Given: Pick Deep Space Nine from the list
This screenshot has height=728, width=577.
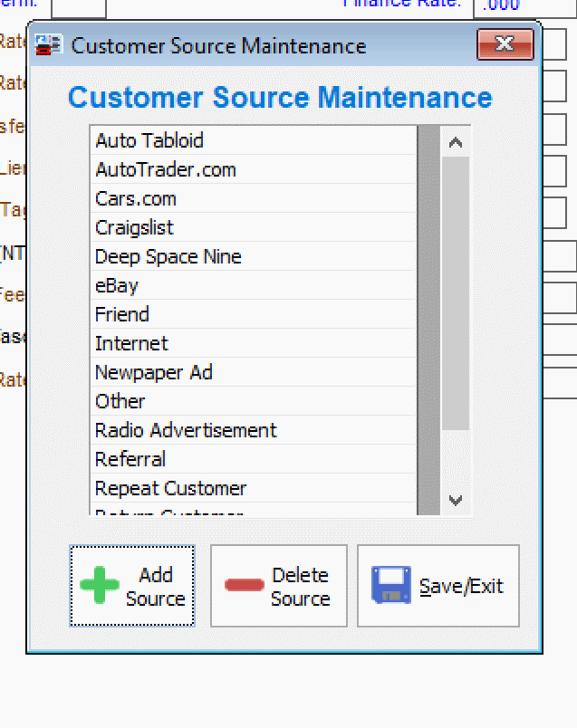Looking at the screenshot, I should [x=254, y=256].
